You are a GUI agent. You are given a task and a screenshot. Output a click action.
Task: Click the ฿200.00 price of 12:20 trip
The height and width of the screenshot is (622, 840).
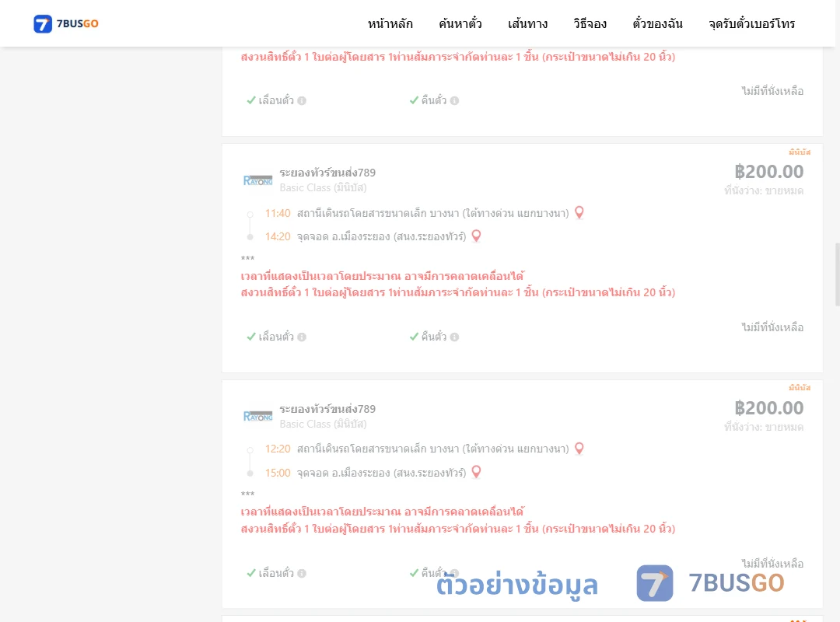pyautogui.click(x=768, y=407)
